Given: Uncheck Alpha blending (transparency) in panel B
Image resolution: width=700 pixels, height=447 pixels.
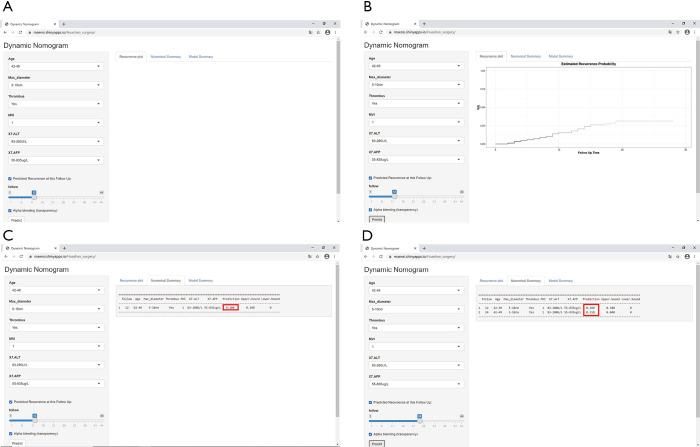Looking at the screenshot, I should (x=370, y=210).
